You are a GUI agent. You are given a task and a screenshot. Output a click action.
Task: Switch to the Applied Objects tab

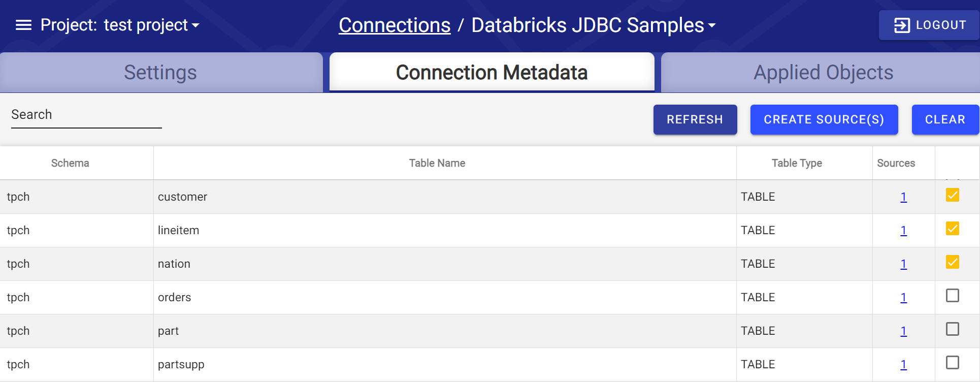click(823, 72)
